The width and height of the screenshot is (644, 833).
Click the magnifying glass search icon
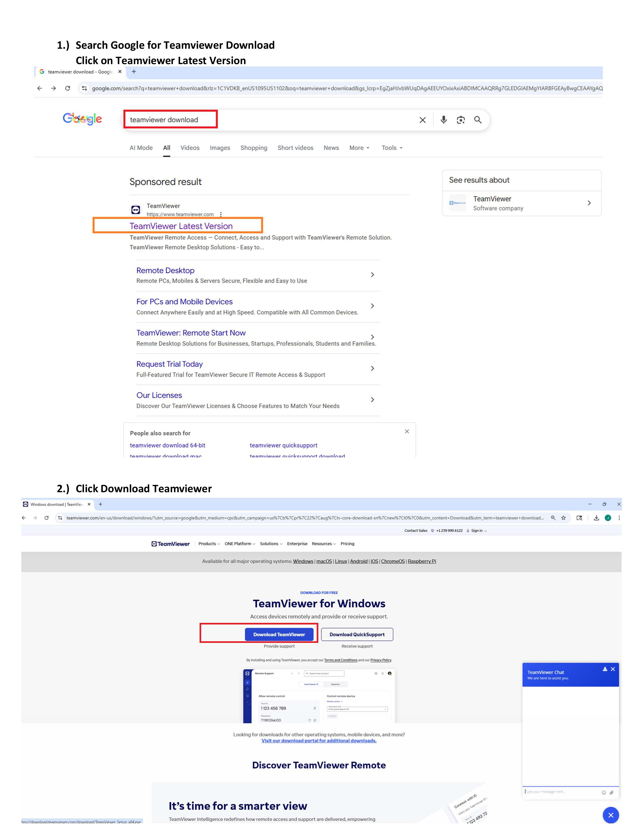click(x=478, y=120)
